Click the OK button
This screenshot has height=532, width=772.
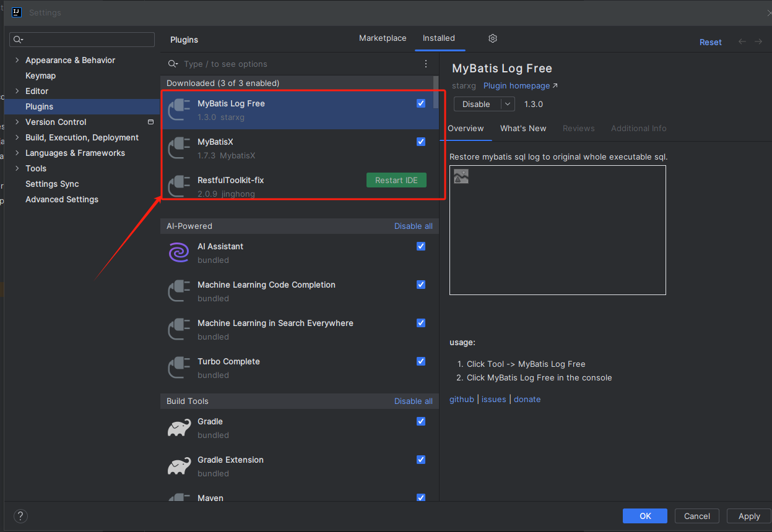[645, 516]
